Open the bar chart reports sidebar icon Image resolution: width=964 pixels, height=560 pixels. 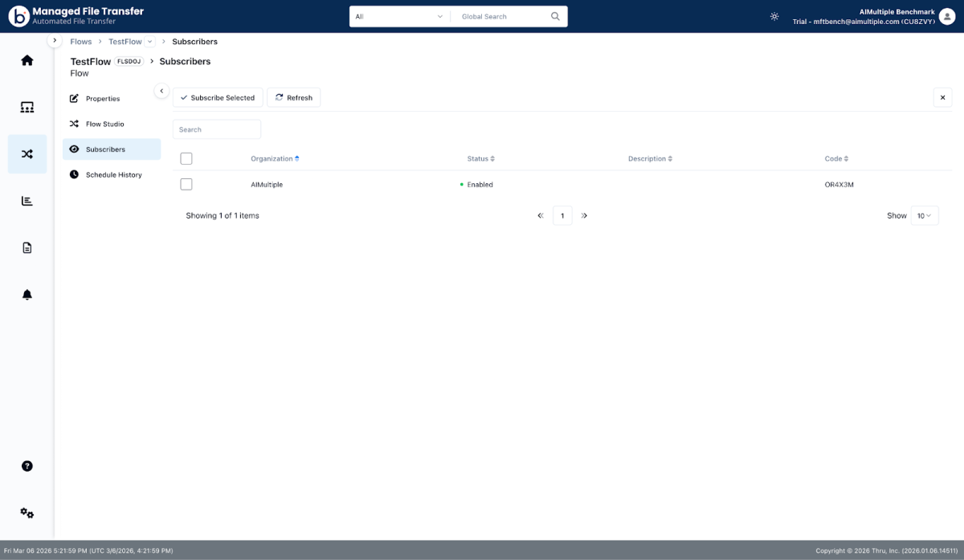[27, 201]
